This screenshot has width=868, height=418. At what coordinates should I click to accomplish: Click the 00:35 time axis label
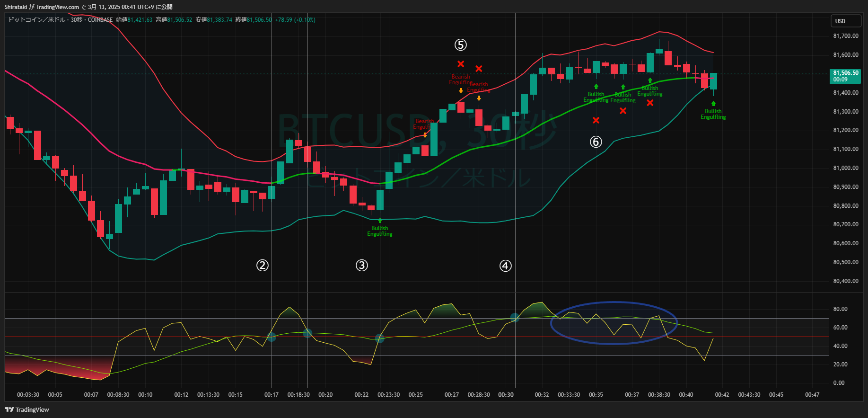[596, 395]
